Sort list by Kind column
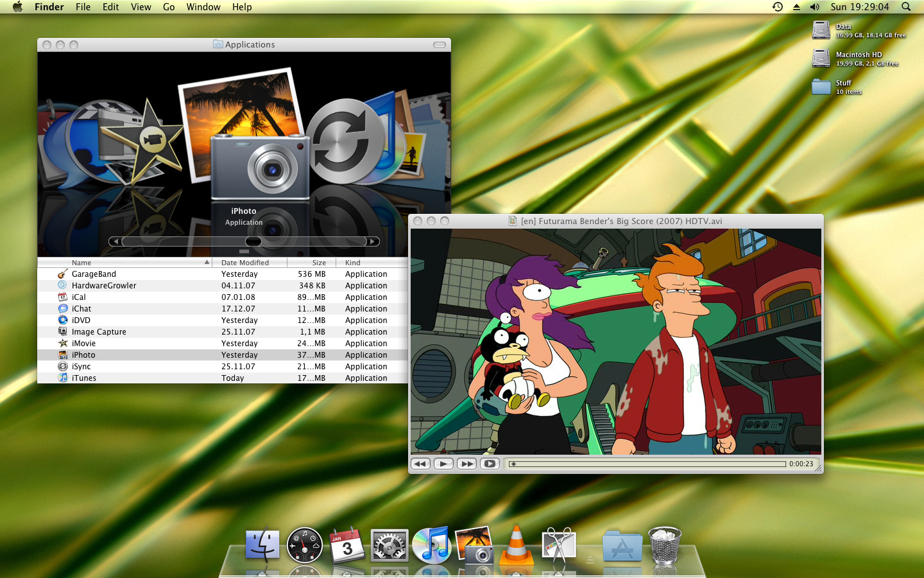Image resolution: width=924 pixels, height=578 pixels. click(x=372, y=263)
